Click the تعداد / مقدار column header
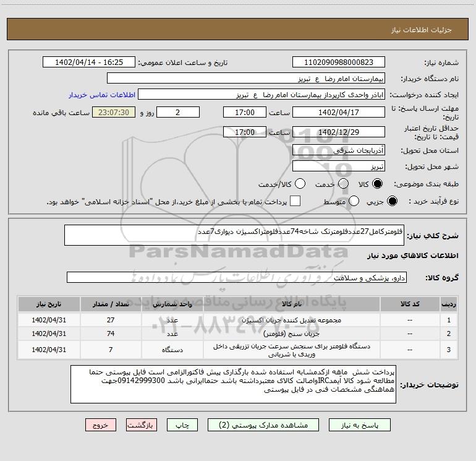This screenshot has width=476, height=461. [111, 304]
